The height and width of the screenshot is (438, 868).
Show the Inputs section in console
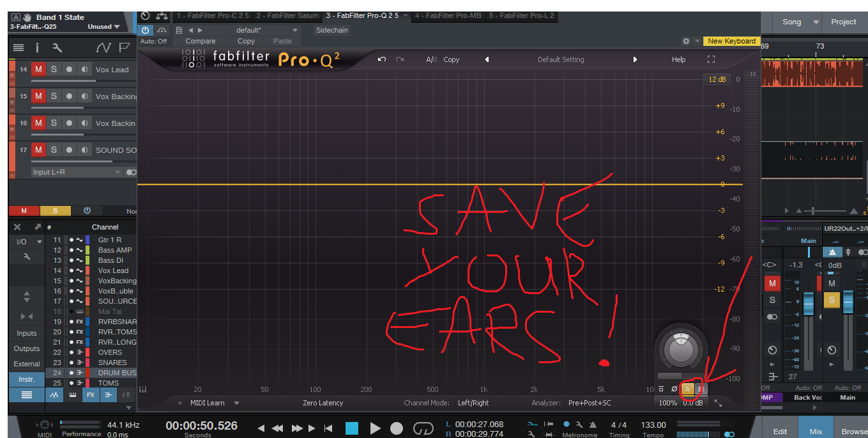[27, 333]
